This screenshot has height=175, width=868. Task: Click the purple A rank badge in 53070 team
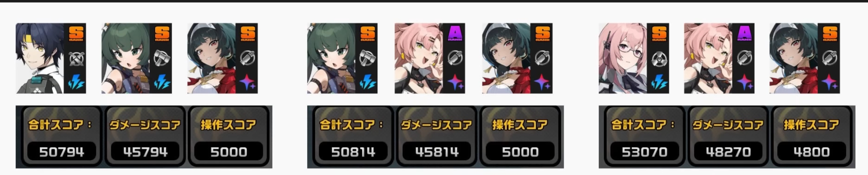point(744,34)
